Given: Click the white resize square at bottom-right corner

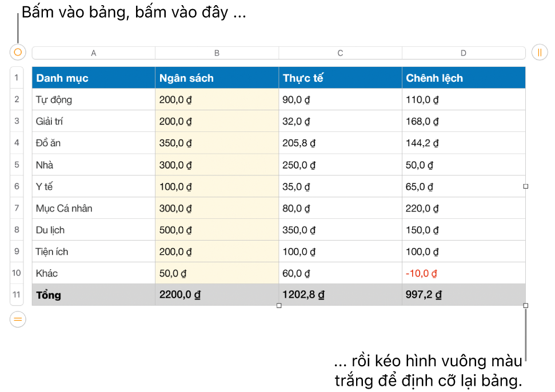Looking at the screenshot, I should [526, 306].
